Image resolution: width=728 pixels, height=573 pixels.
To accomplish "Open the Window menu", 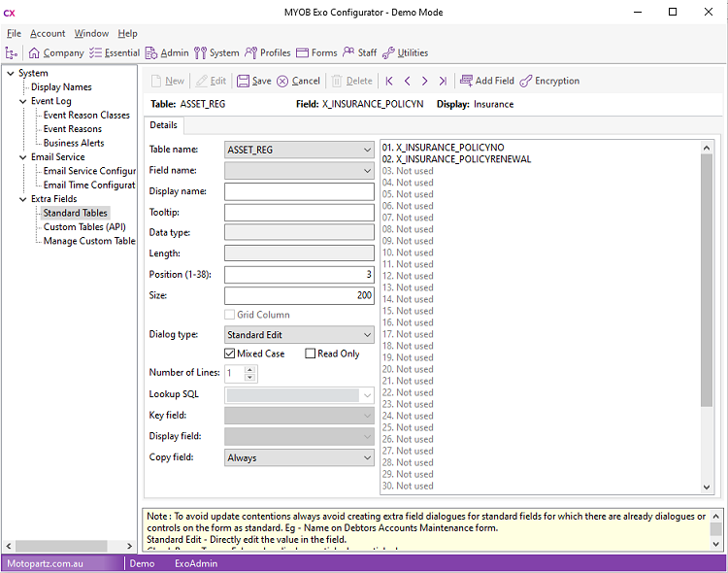I will pyautogui.click(x=91, y=33).
